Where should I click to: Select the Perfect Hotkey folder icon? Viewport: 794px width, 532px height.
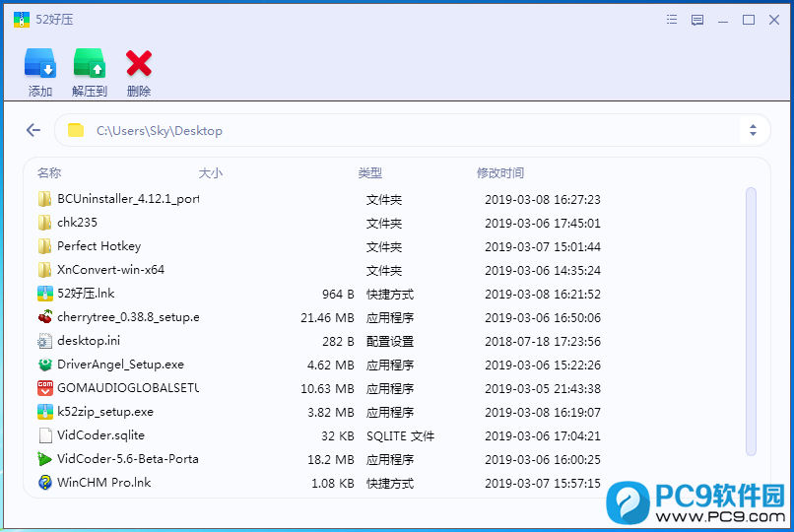pos(44,246)
